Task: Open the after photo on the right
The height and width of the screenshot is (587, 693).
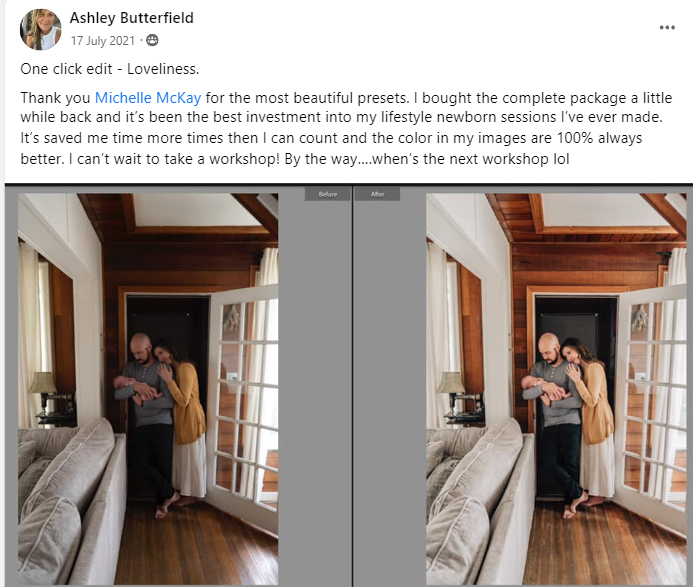Action: click(x=556, y=389)
